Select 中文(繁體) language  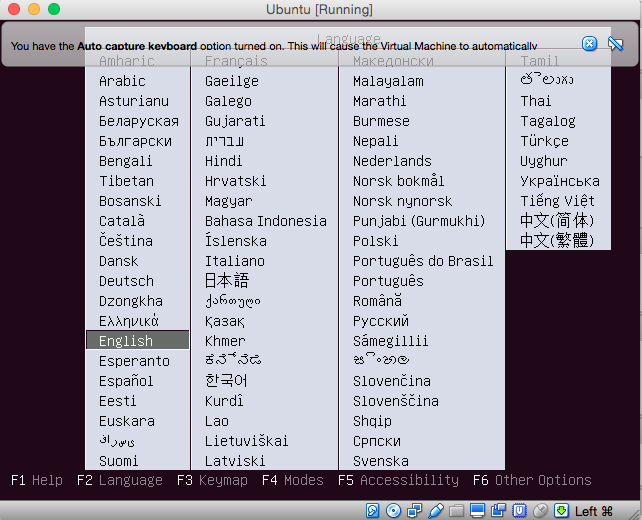tap(558, 240)
